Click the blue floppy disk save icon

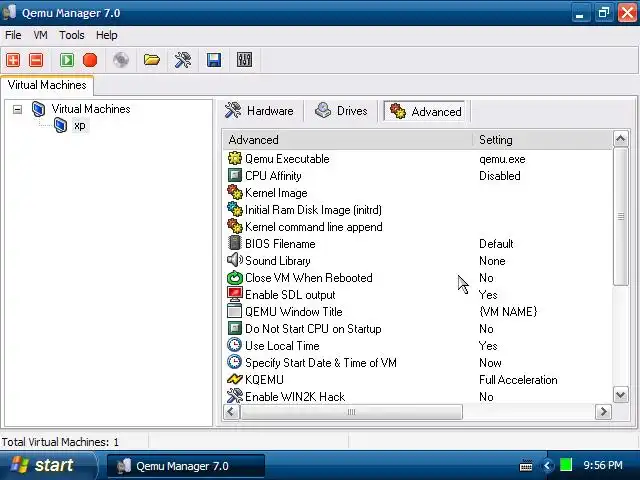pos(214,60)
